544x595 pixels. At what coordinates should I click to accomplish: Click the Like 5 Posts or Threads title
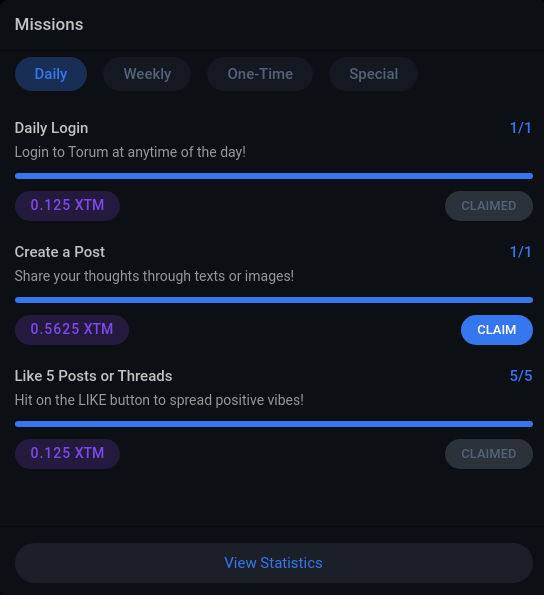[93, 376]
